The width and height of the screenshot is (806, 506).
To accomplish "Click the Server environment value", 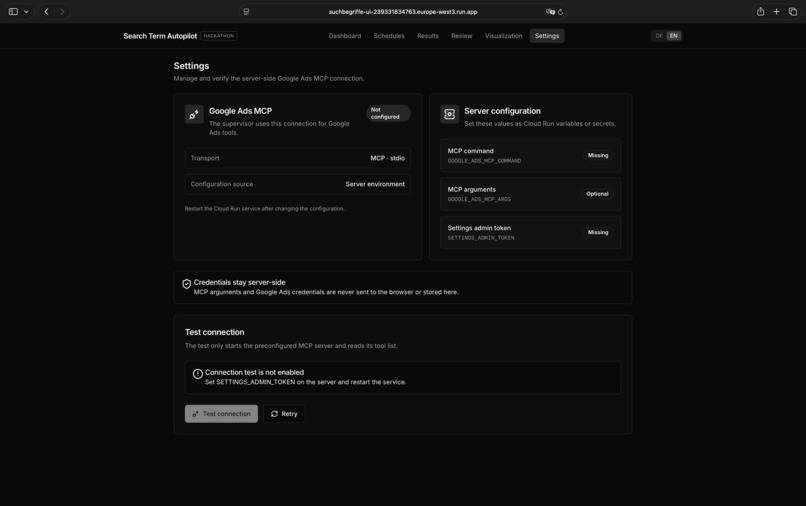I will click(375, 184).
